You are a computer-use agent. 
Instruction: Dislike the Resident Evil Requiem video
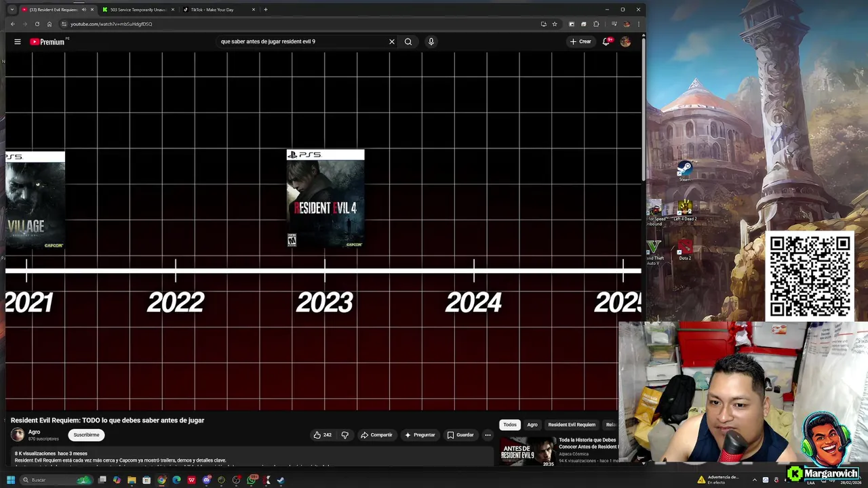[344, 434]
